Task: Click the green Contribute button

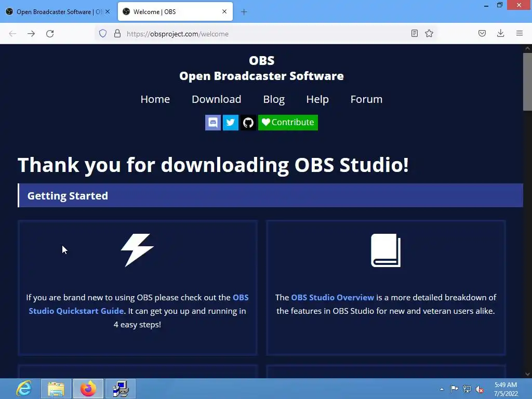Action: 288,123
